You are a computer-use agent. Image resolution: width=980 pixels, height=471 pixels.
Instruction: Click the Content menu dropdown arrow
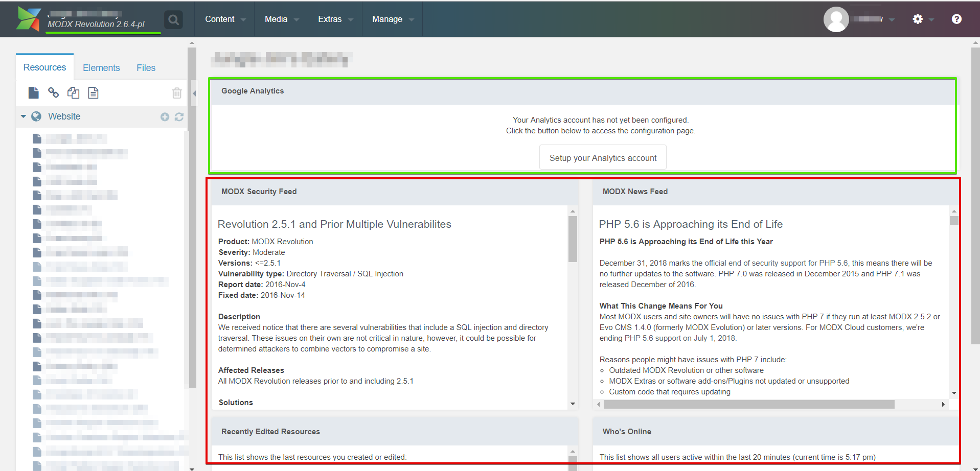click(243, 20)
